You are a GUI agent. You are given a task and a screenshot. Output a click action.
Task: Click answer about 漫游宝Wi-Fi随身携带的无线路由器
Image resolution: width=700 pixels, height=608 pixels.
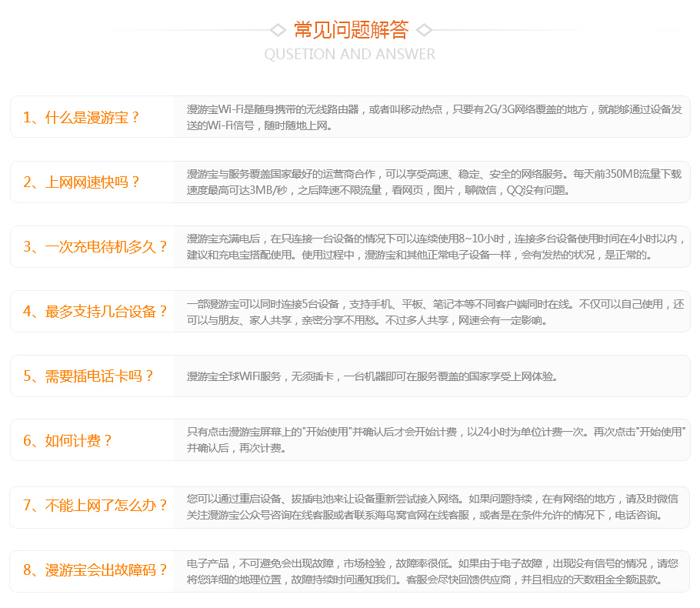click(x=435, y=118)
